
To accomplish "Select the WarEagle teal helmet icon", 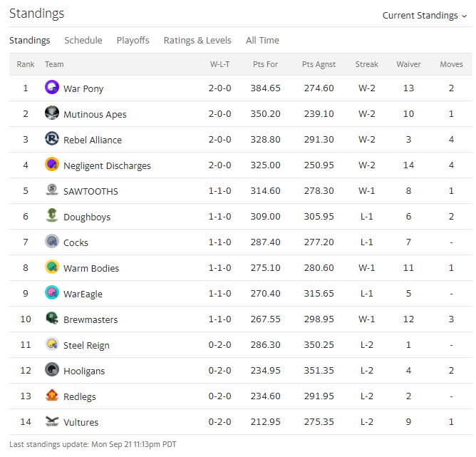I will [52, 292].
